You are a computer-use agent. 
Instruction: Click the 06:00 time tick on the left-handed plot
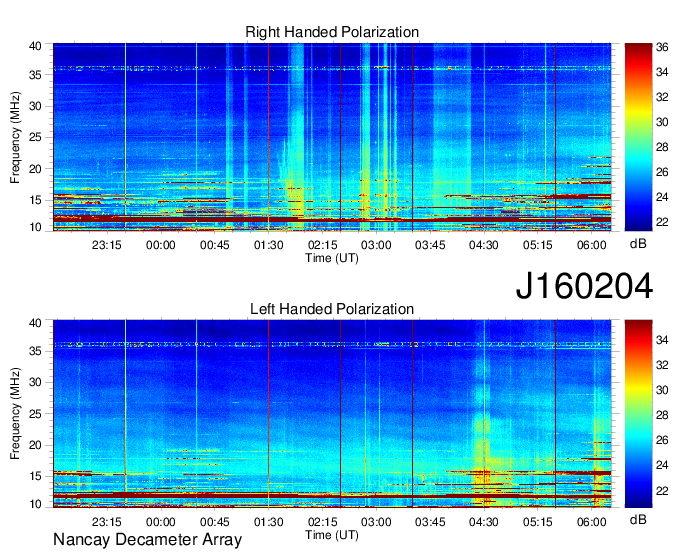(592, 522)
